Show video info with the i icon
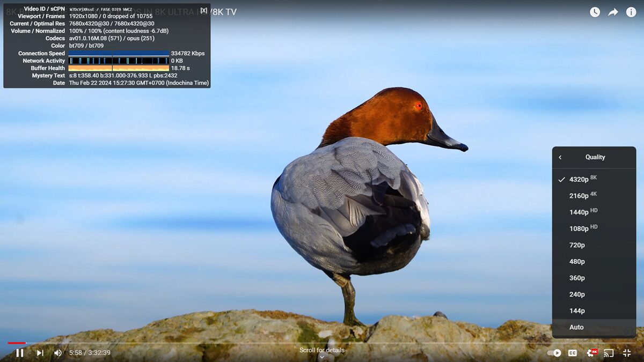 (x=631, y=12)
